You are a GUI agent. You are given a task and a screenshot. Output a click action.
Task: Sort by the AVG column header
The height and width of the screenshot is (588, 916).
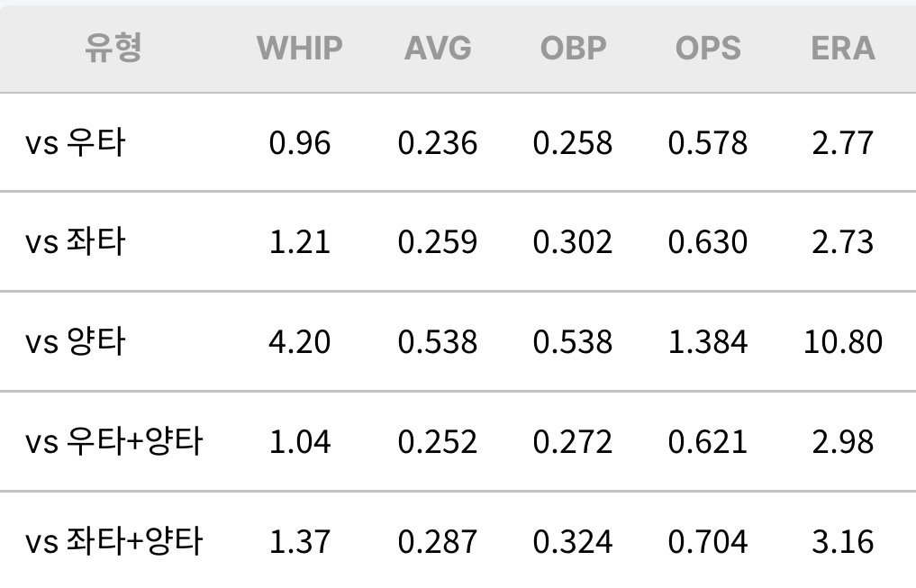click(x=438, y=48)
